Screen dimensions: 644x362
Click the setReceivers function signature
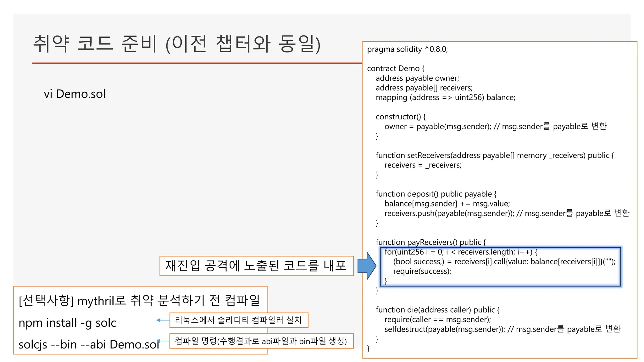pos(494,155)
